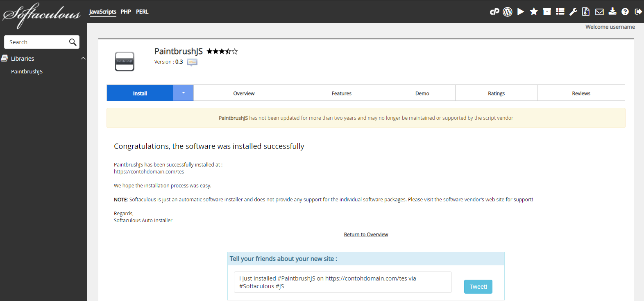Click the list-style all installations icon
The width and height of the screenshot is (644, 301).
560,11
